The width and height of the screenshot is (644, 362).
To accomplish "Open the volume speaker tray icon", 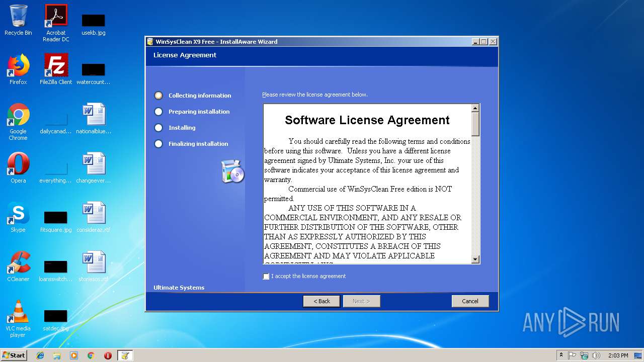I will 596,355.
